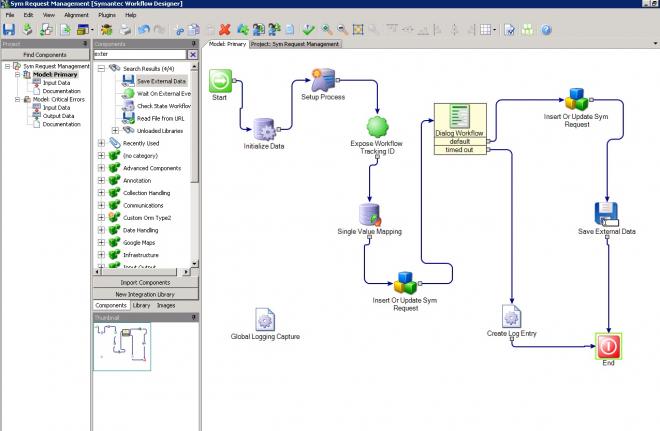Click the Debug bug toolbar icon
The image size is (660, 431).
(x=106, y=30)
